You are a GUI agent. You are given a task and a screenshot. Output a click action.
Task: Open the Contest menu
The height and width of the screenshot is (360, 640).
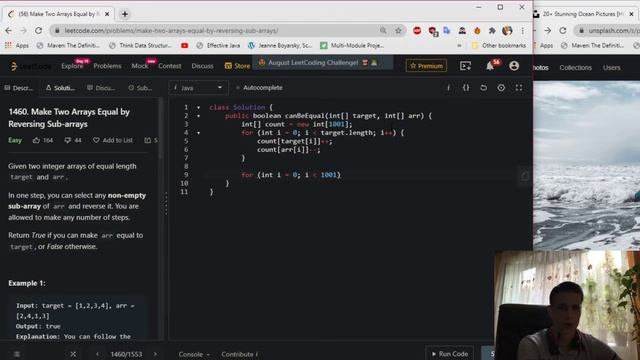tap(170, 66)
